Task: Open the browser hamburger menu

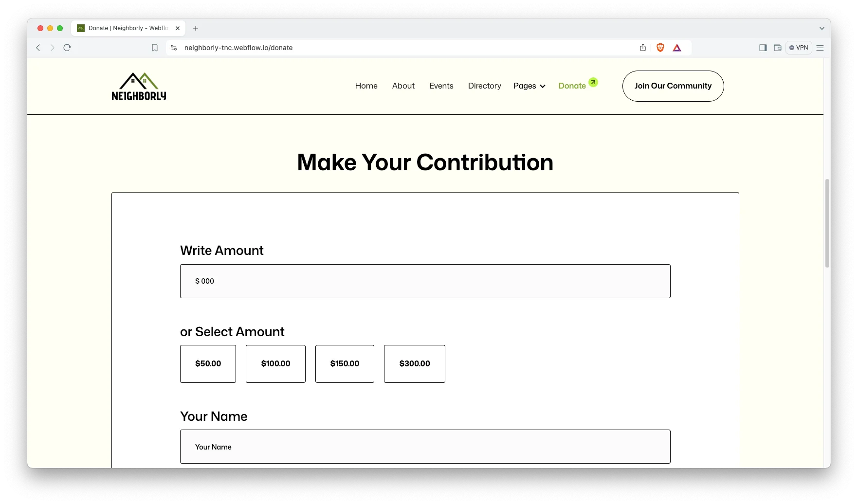Action: (x=820, y=48)
